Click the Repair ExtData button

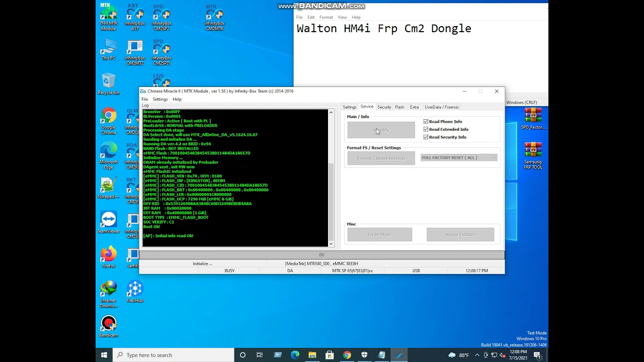pyautogui.click(x=460, y=235)
